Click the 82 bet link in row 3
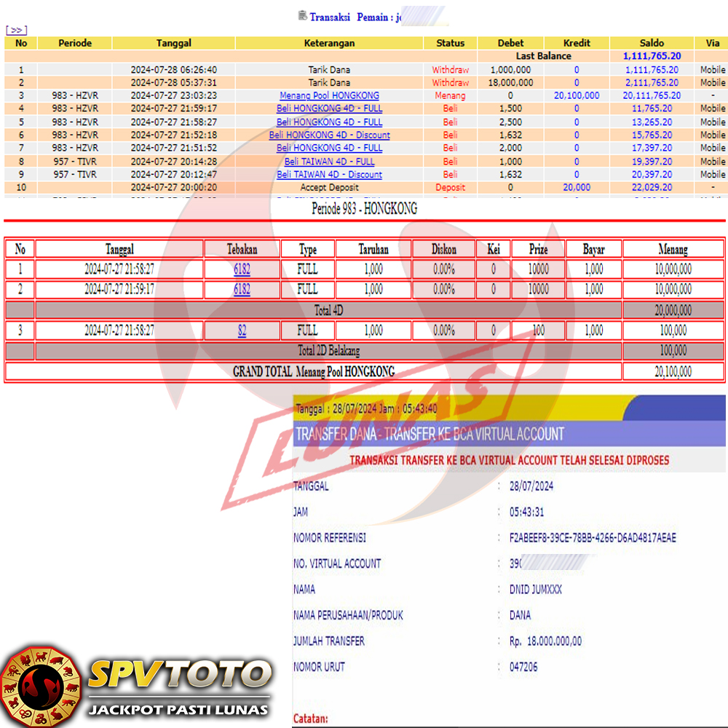The width and height of the screenshot is (728, 728). 242,331
